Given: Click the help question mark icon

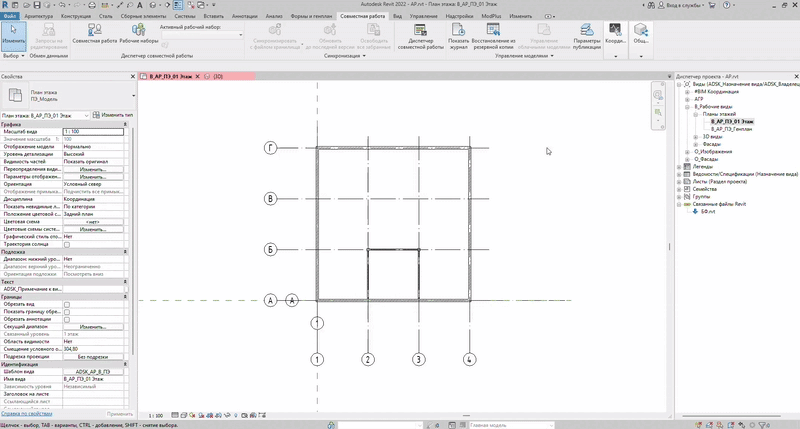Looking at the screenshot, I should [727, 5].
